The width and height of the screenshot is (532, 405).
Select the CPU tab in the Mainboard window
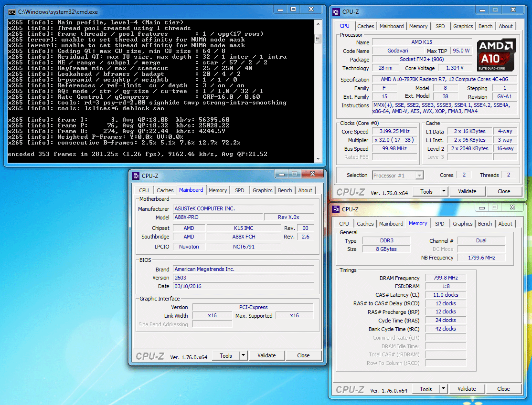[144, 190]
